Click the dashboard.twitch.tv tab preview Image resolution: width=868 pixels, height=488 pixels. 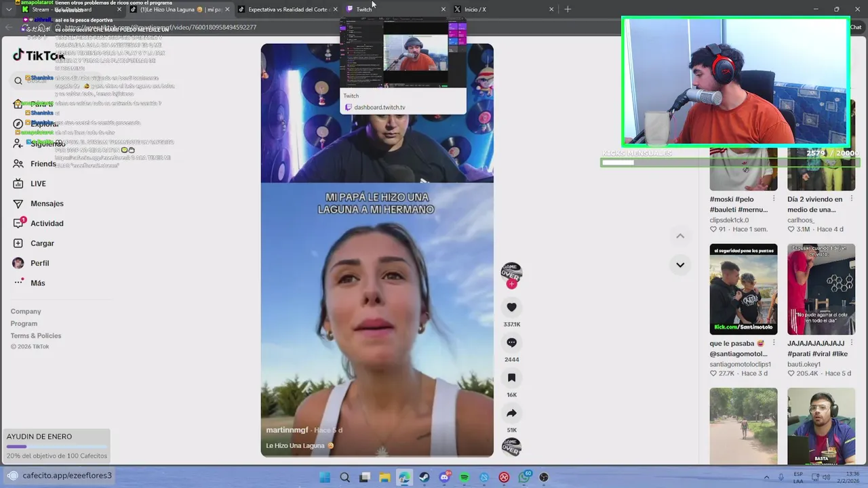[x=403, y=66]
